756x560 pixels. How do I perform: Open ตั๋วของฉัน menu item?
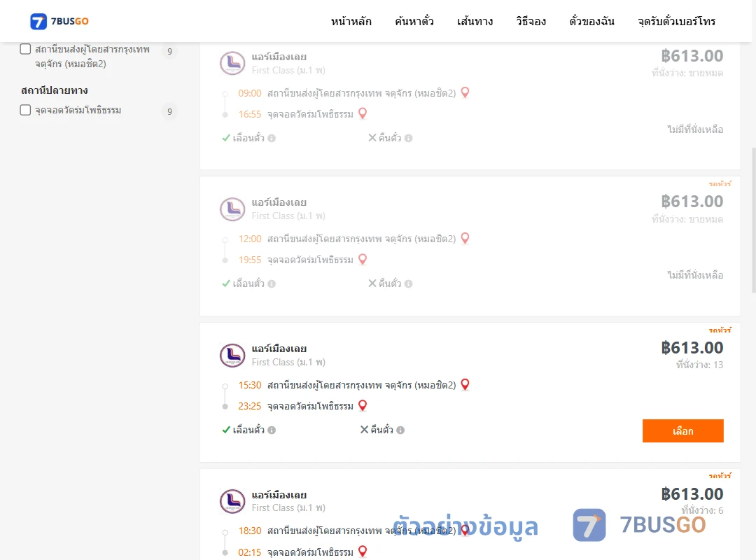coord(591,21)
